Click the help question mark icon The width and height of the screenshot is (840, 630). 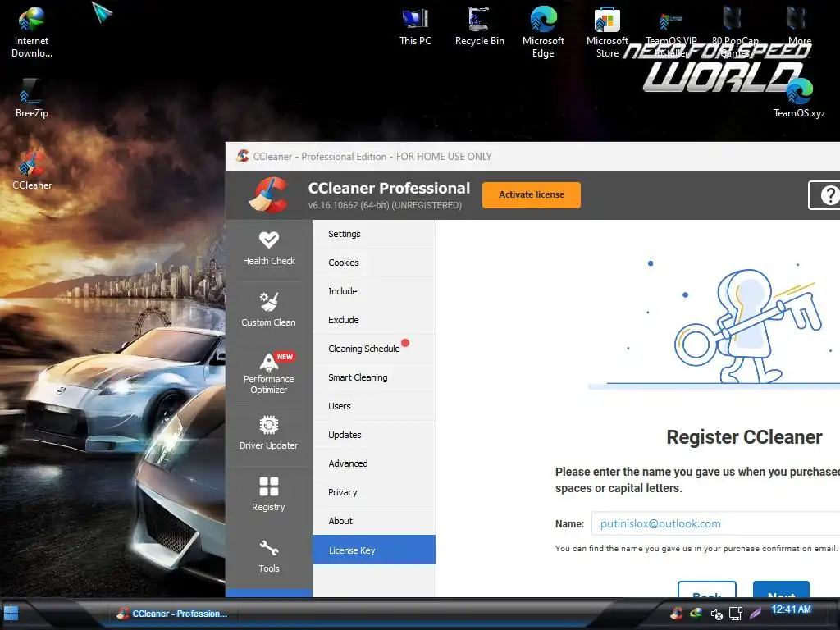pyautogui.click(x=828, y=195)
